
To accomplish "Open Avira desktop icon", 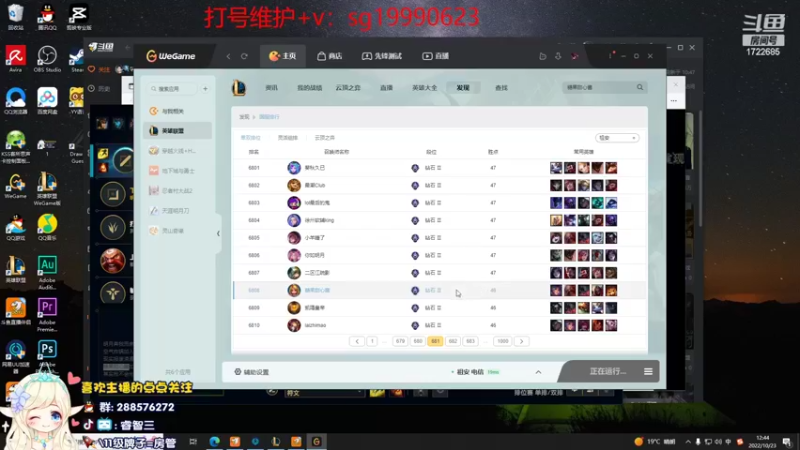I will pyautogui.click(x=16, y=59).
